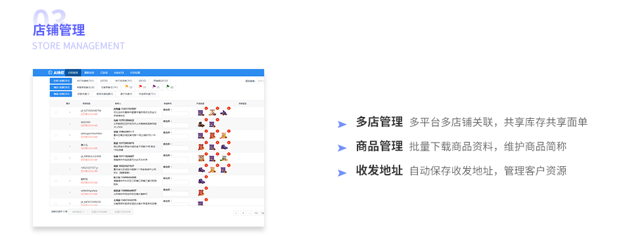Click the red badge on the 15098644957 row's product

point(206,188)
